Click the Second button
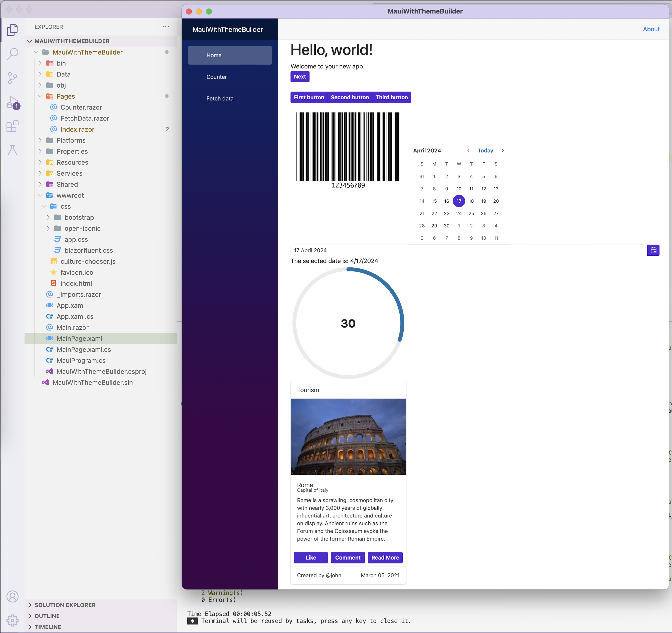The width and height of the screenshot is (672, 633). tap(350, 97)
